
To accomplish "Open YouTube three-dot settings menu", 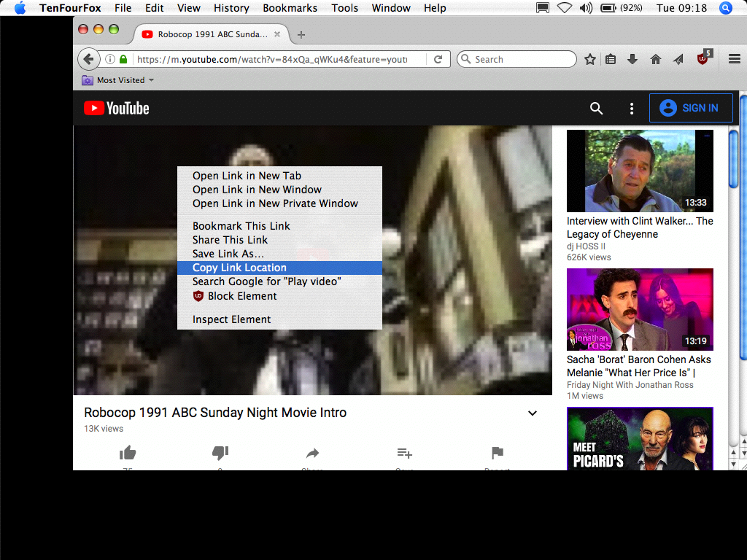I will click(632, 109).
